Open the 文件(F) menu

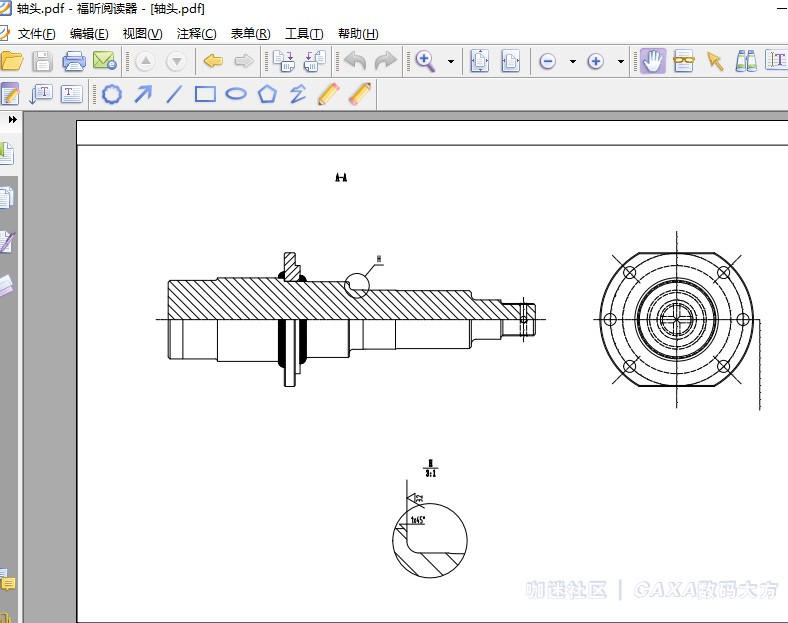point(36,34)
